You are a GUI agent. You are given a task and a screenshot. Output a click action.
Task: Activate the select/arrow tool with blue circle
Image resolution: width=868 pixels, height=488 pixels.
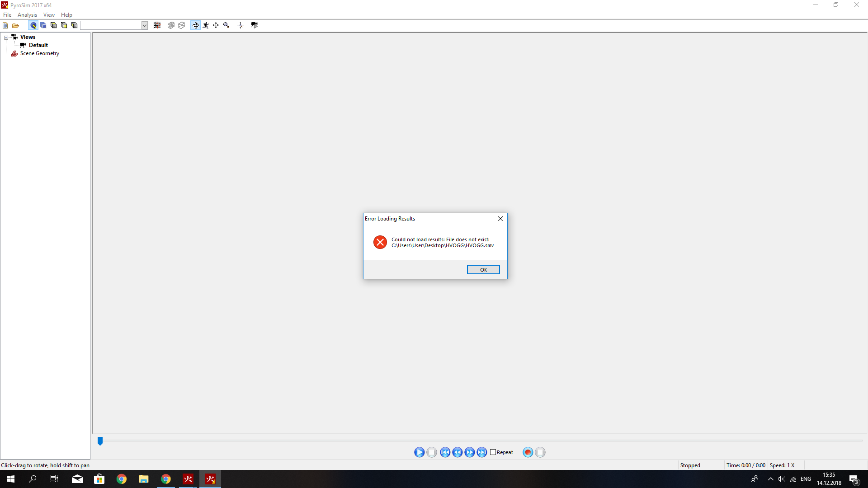(33, 25)
